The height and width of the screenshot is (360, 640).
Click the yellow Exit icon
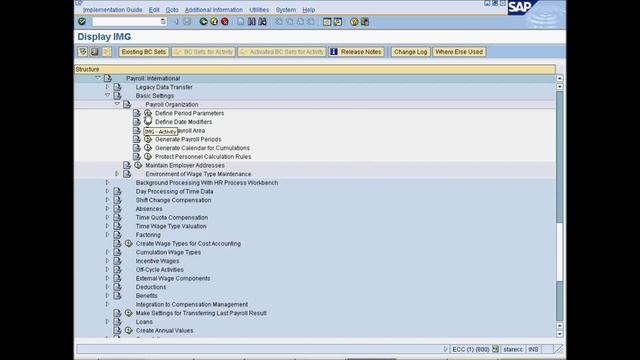(x=214, y=21)
